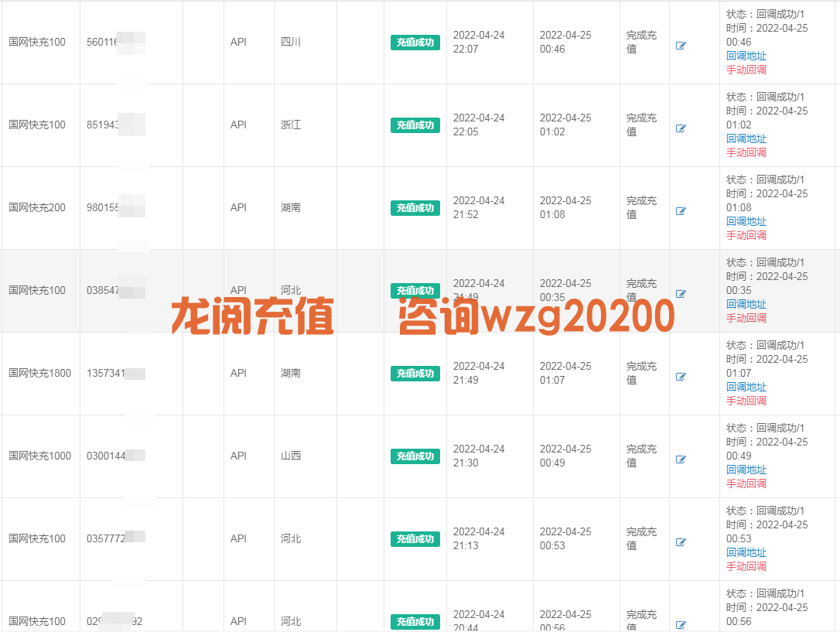This screenshot has height=632, width=840.
Task: Click order time 2022-04-24 22:05
Action: point(479,125)
